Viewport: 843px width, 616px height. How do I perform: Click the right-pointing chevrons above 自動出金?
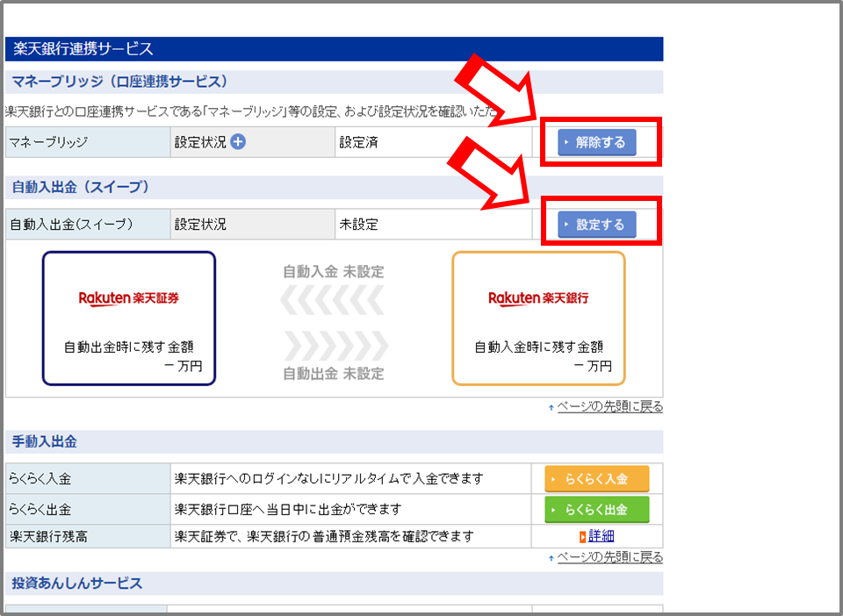[x=336, y=346]
